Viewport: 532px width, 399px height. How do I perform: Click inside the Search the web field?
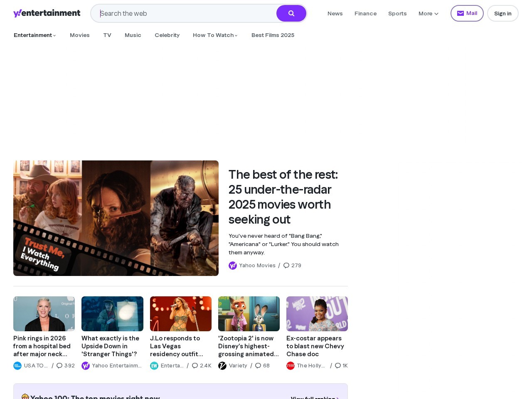(x=183, y=13)
